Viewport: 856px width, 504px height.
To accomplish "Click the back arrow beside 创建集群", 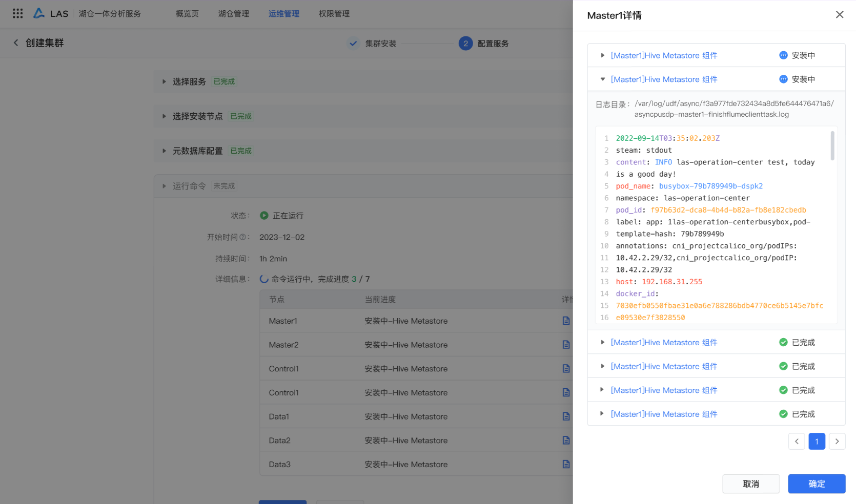I will pyautogui.click(x=16, y=43).
